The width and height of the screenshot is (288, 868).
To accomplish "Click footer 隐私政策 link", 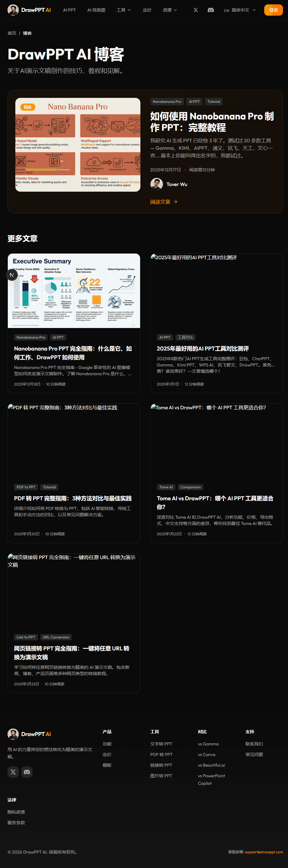I will 16,812.
